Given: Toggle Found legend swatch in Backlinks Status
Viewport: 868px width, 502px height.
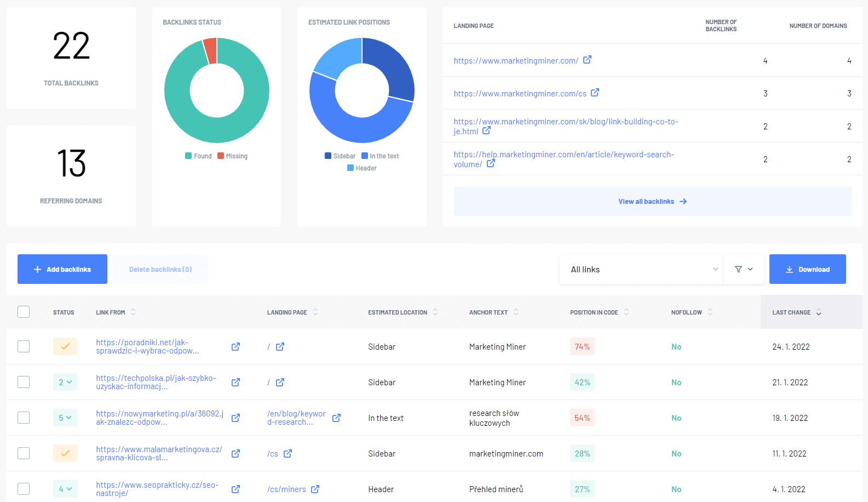Looking at the screenshot, I should (188, 156).
